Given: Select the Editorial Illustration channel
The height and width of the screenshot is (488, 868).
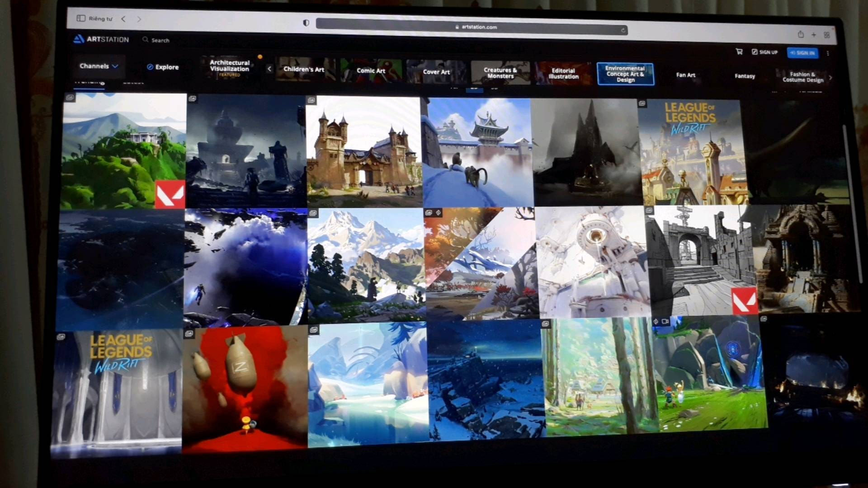Looking at the screenshot, I should (x=563, y=73).
